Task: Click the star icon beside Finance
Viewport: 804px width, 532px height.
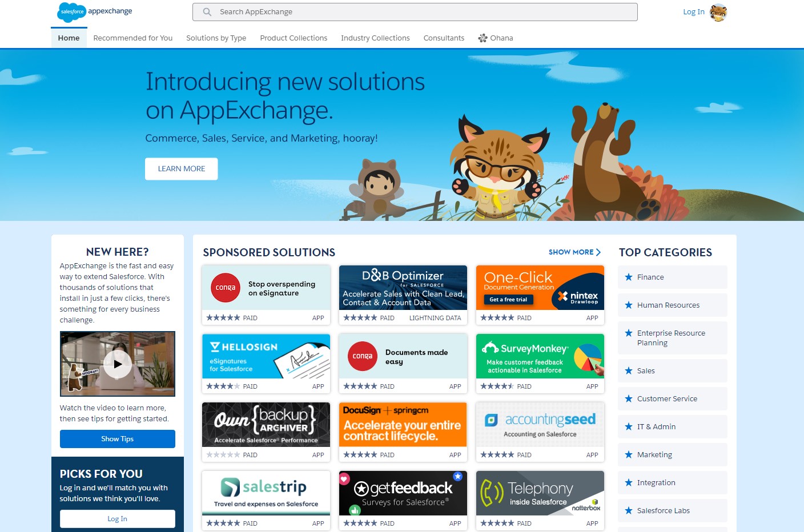Action: click(629, 277)
